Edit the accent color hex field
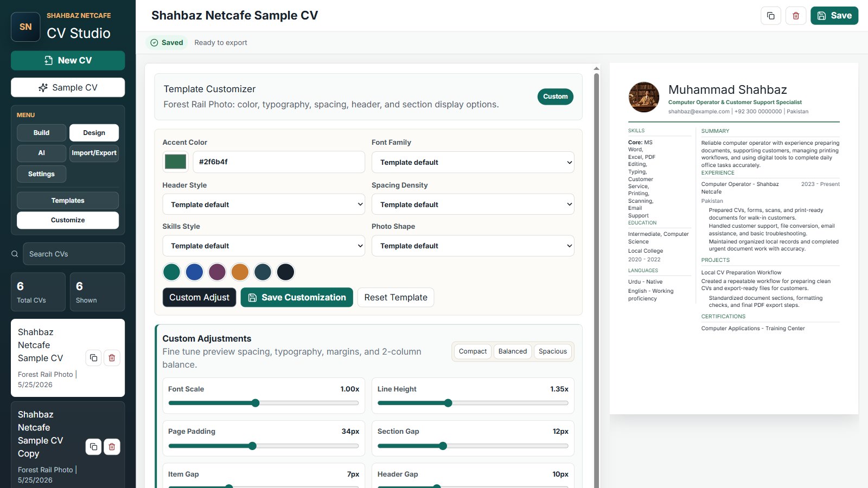 pos(278,162)
